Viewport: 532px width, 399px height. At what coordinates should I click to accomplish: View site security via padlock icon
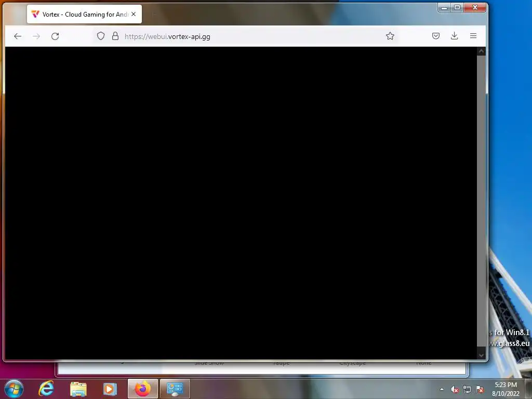(x=115, y=36)
